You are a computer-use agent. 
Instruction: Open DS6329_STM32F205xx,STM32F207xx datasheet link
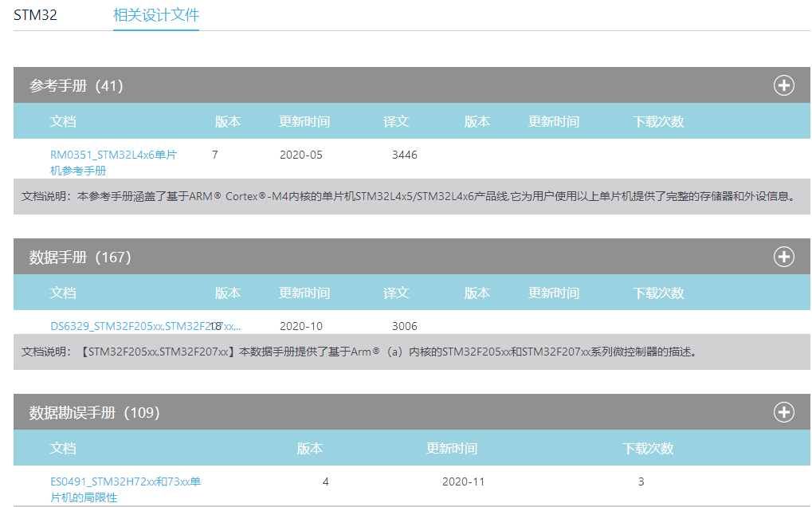(x=145, y=326)
